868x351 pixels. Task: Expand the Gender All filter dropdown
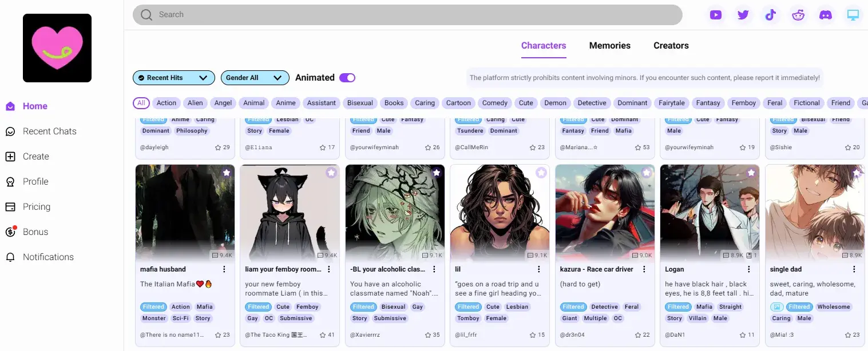[255, 77]
